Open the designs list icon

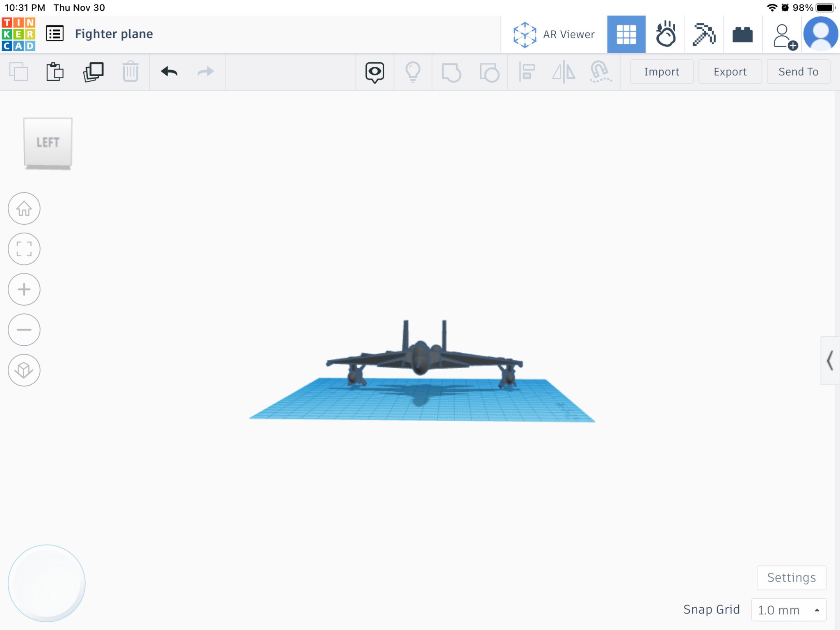point(55,34)
